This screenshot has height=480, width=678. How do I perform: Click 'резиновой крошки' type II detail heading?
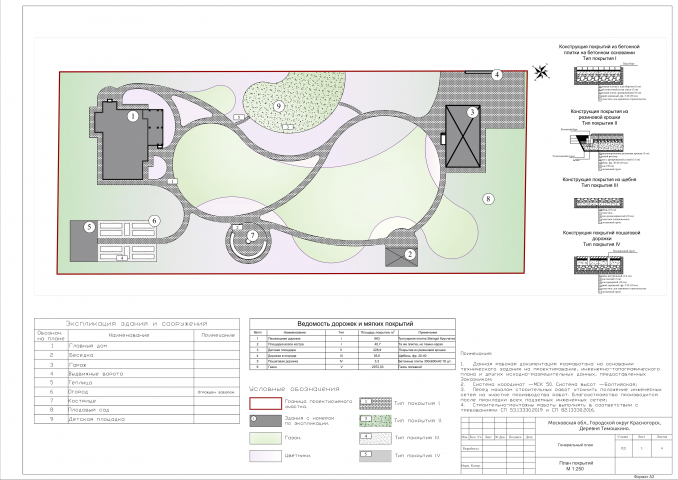(x=599, y=117)
